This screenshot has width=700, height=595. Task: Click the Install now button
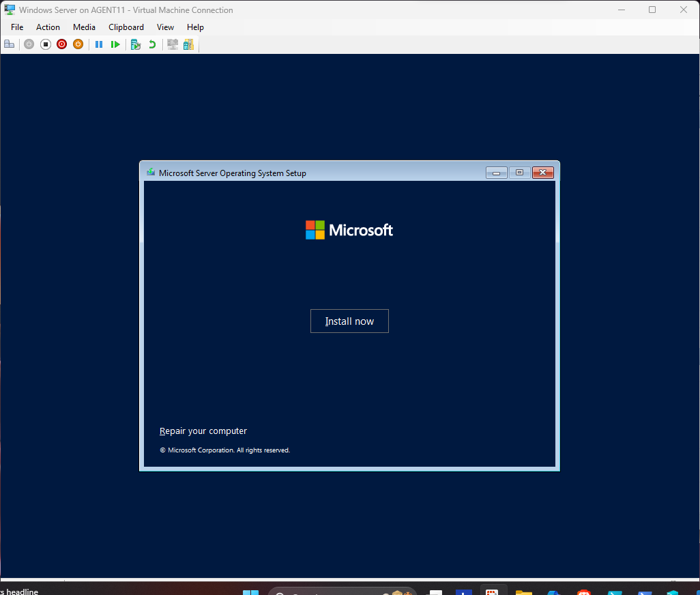point(349,321)
